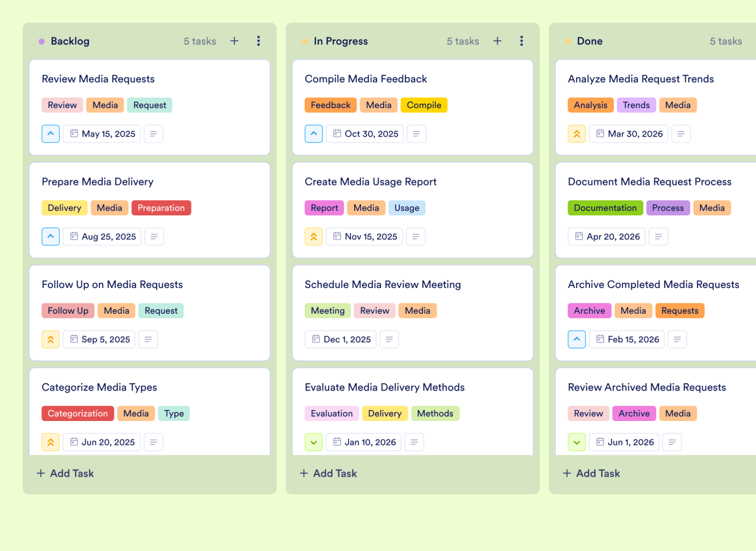Click the plus icon in In Progress header

[497, 41]
